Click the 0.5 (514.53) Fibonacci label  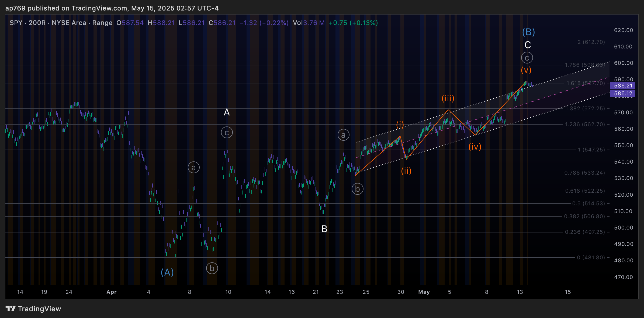coord(588,203)
